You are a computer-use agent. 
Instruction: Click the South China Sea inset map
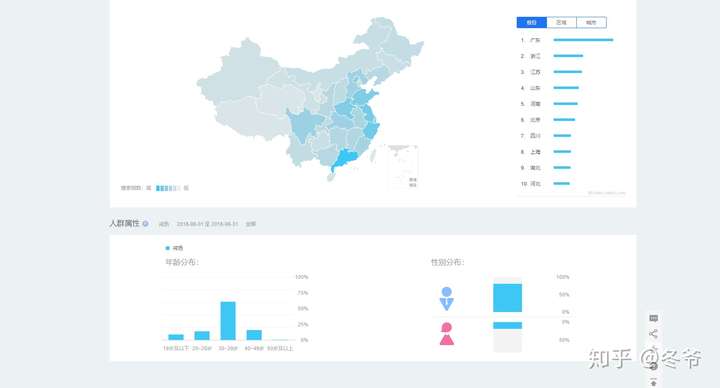[403, 167]
